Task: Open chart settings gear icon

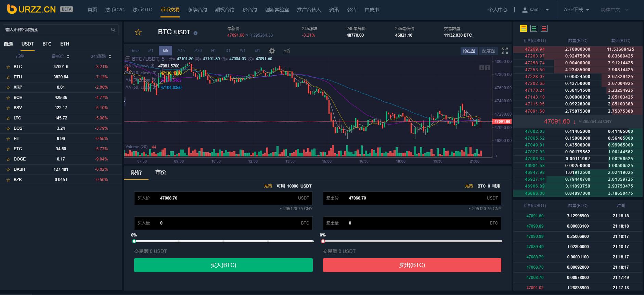Action: (x=272, y=51)
